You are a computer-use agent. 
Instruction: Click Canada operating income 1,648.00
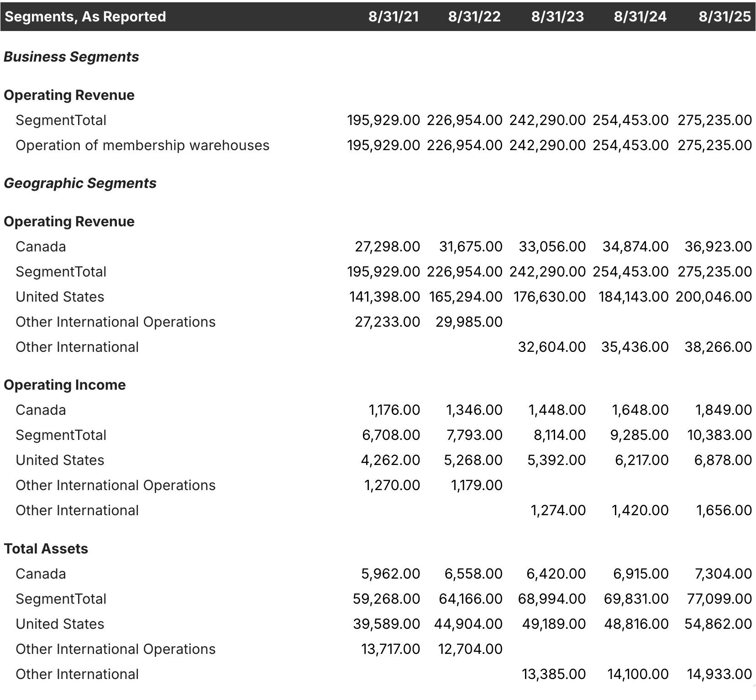click(640, 410)
